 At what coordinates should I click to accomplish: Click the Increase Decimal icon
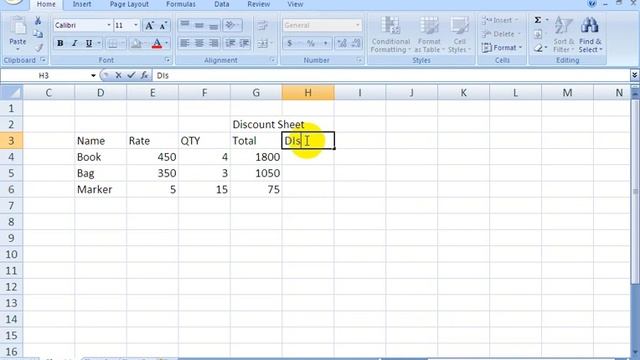pos(342,43)
